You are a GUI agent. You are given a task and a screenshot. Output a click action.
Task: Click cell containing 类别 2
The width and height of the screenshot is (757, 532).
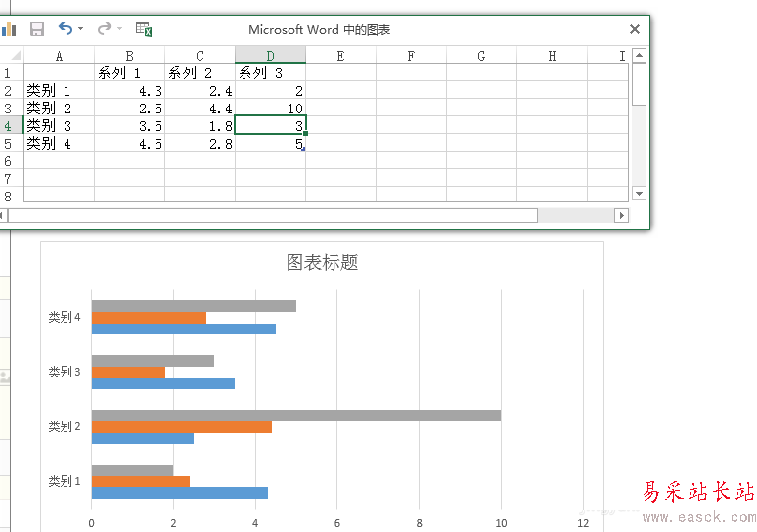59,109
